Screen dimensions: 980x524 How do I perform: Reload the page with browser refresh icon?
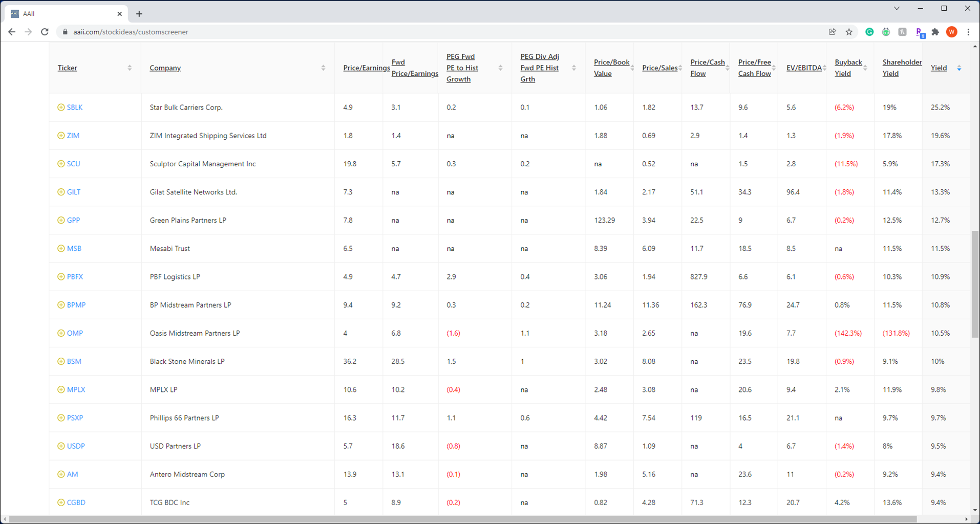(45, 32)
